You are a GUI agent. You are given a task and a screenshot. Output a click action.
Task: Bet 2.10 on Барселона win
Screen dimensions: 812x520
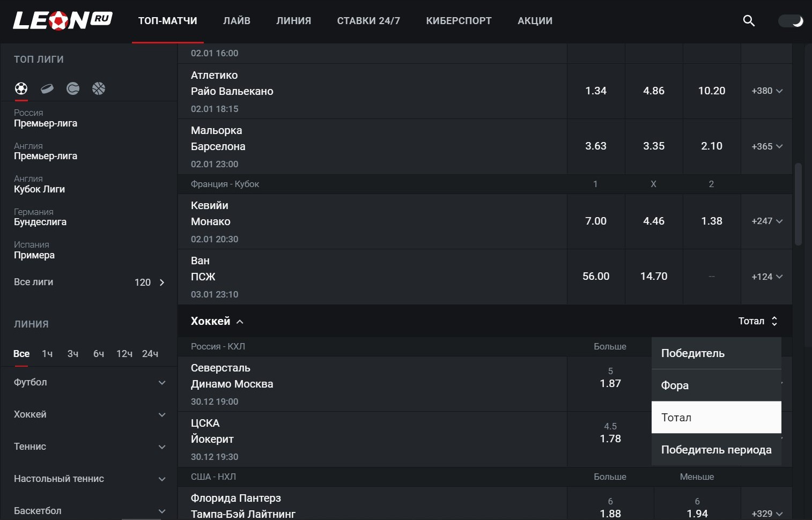(x=712, y=146)
